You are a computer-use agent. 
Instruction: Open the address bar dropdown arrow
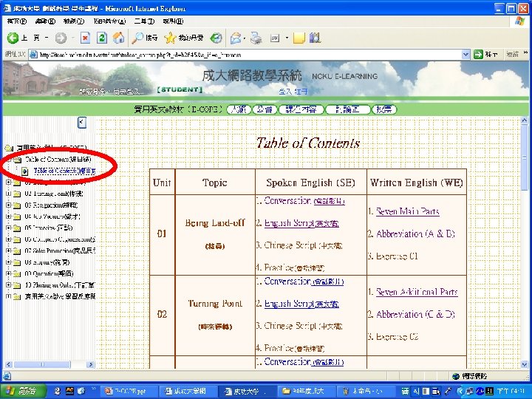[465, 54]
